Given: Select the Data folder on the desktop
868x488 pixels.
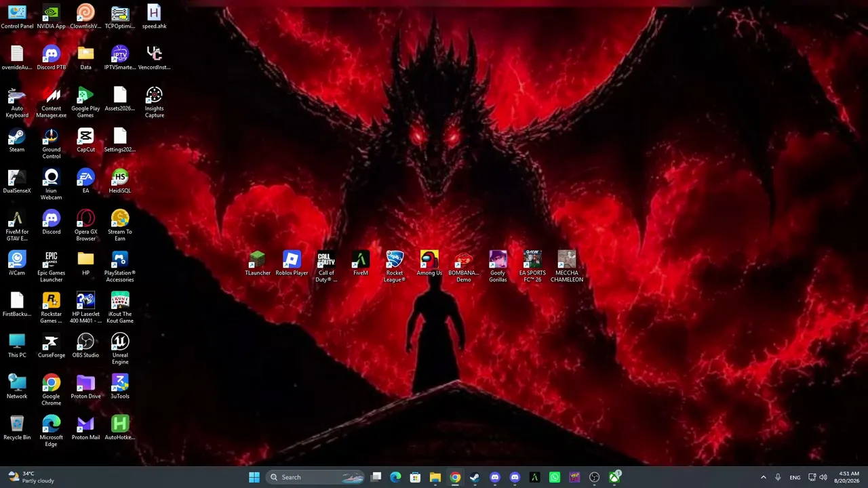Looking at the screenshot, I should click(85, 58).
